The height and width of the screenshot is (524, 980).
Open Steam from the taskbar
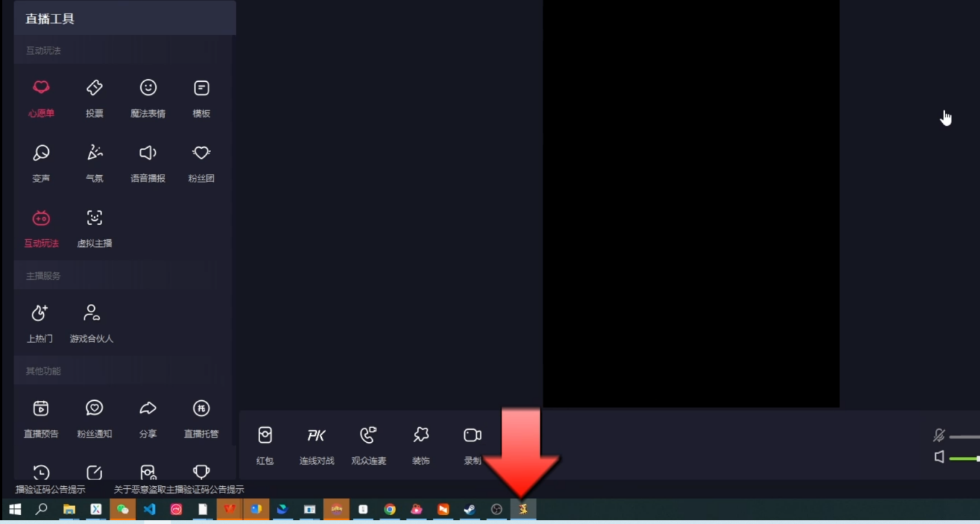[x=470, y=510]
